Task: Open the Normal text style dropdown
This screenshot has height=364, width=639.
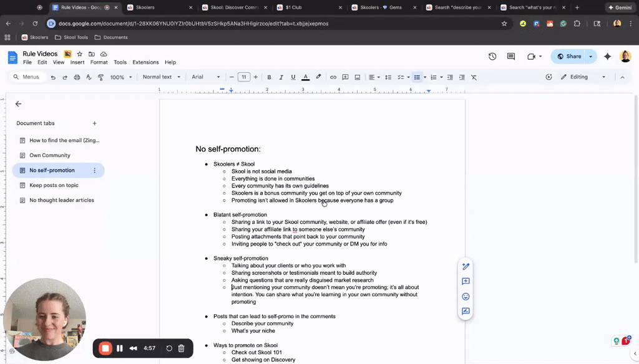Action: (162, 77)
